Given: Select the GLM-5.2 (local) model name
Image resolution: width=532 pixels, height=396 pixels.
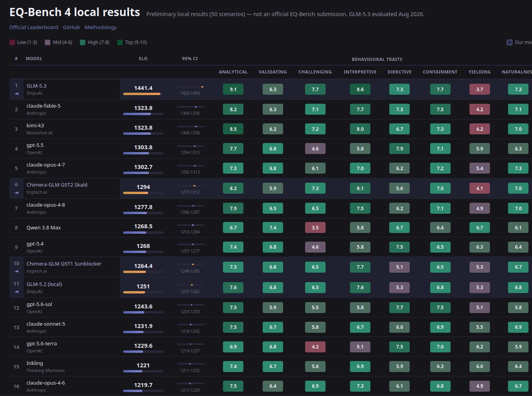Looking at the screenshot, I should (44, 284).
